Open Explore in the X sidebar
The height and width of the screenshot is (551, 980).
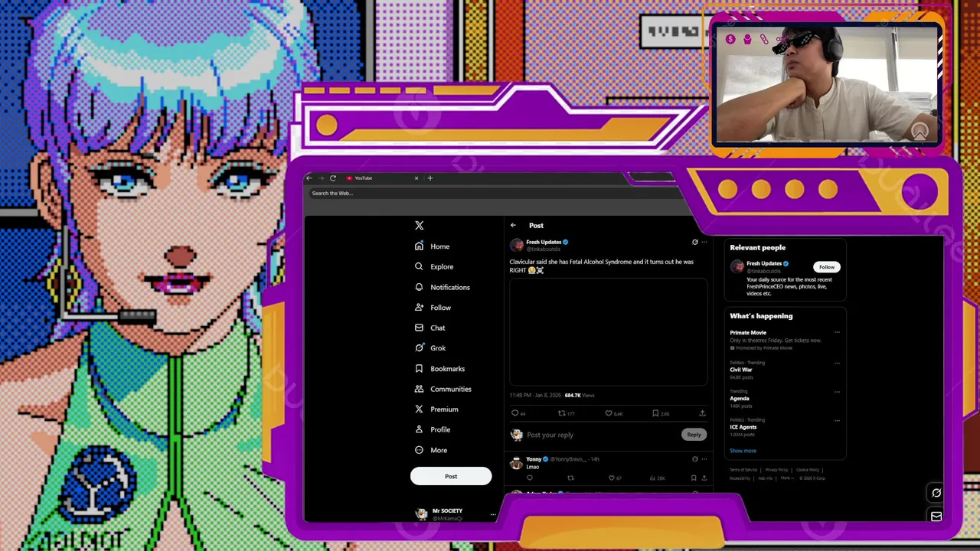click(434, 266)
